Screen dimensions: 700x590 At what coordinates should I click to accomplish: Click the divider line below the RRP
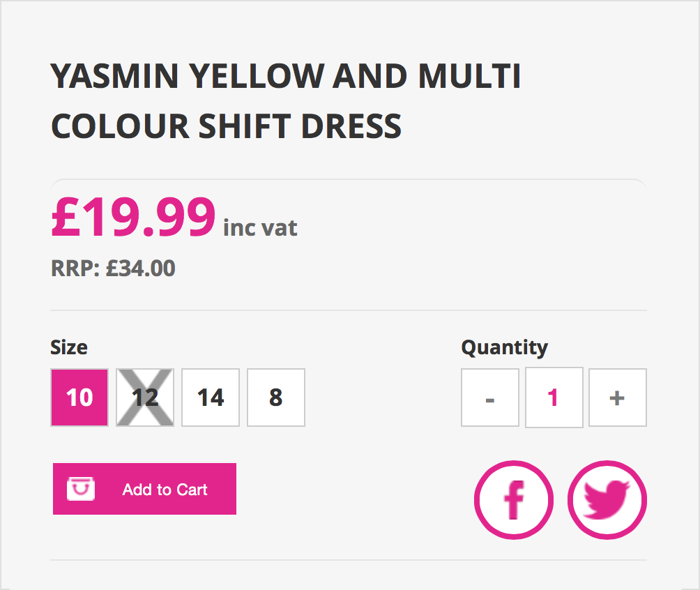click(349, 310)
